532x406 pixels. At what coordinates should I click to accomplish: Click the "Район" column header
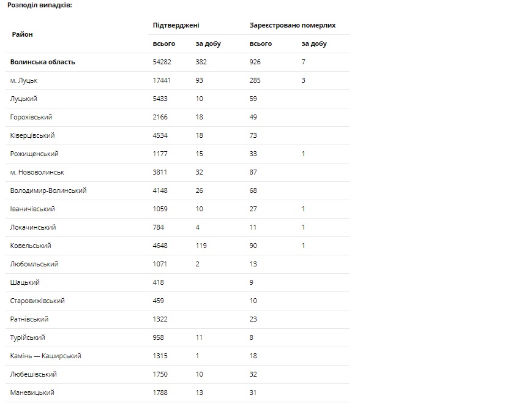(x=22, y=34)
